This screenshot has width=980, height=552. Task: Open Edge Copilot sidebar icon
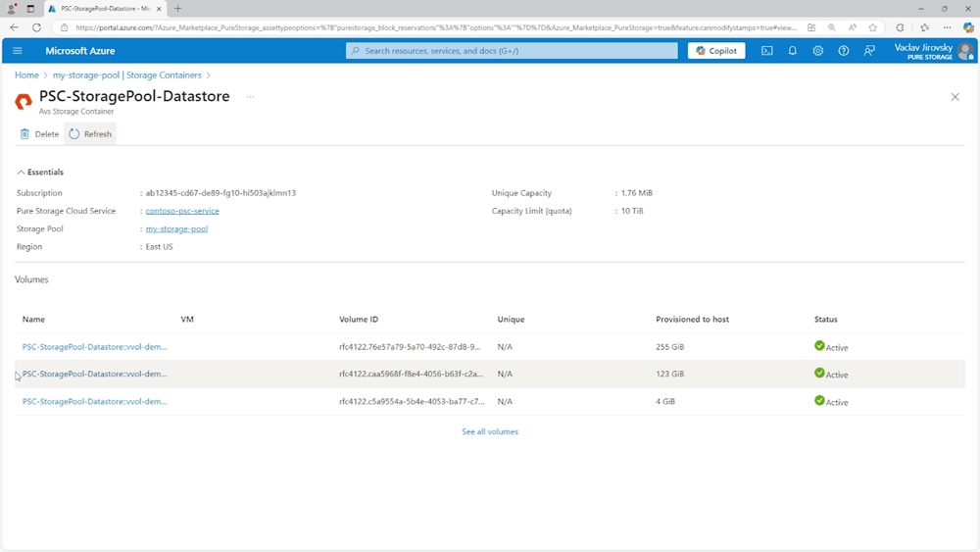pyautogui.click(x=968, y=27)
